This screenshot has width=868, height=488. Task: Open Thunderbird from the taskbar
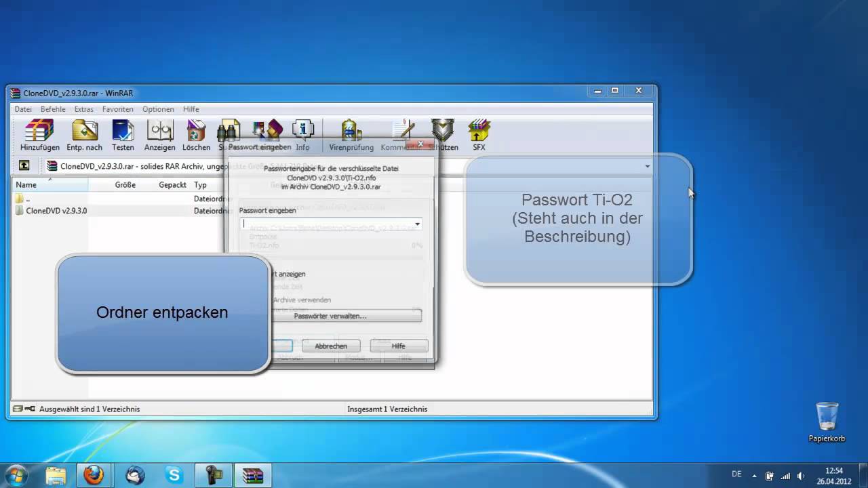tap(135, 475)
